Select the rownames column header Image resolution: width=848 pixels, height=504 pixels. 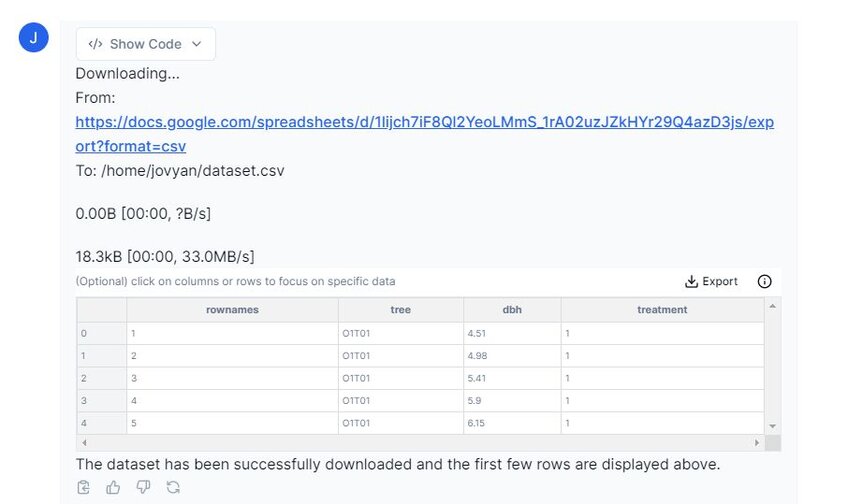click(232, 310)
